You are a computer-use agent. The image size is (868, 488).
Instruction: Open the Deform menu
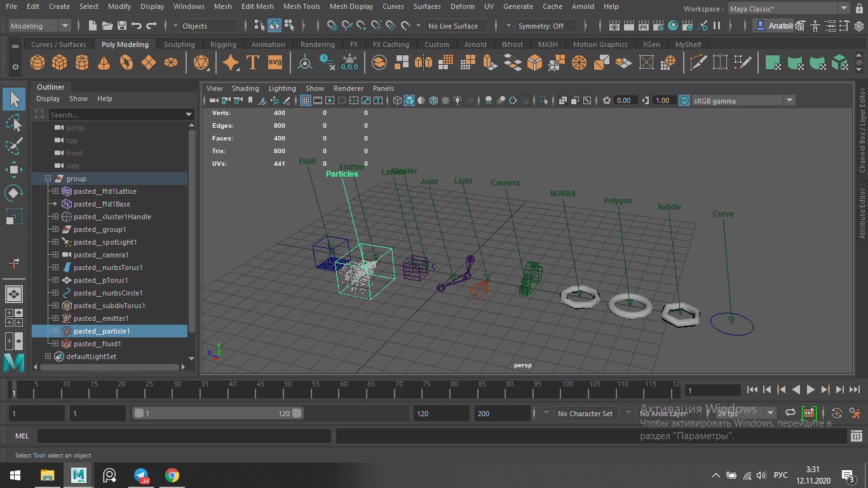462,6
